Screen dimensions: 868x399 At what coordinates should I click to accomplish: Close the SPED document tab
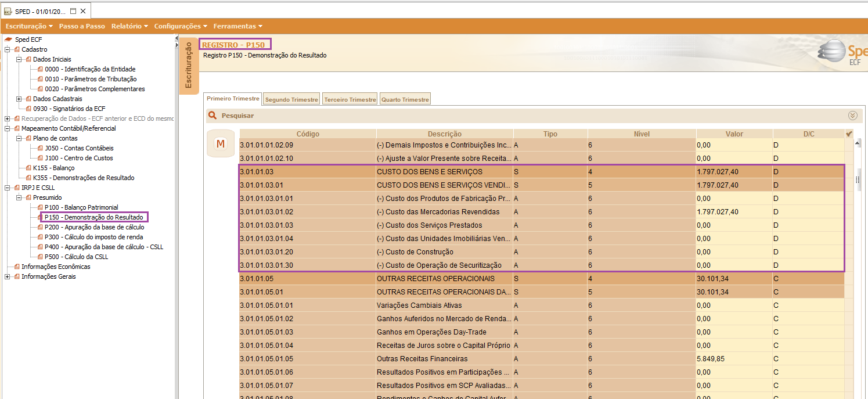click(83, 11)
